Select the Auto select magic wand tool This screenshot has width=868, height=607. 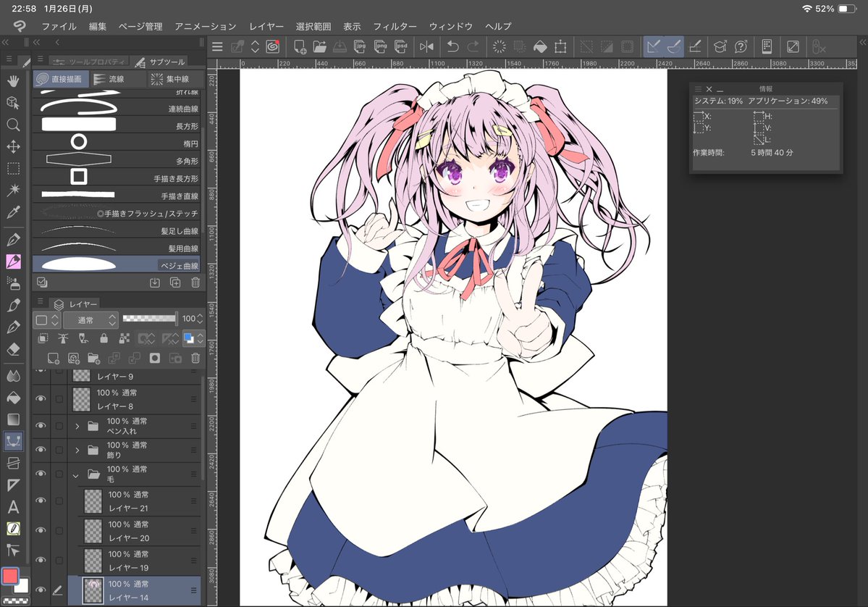click(x=13, y=190)
